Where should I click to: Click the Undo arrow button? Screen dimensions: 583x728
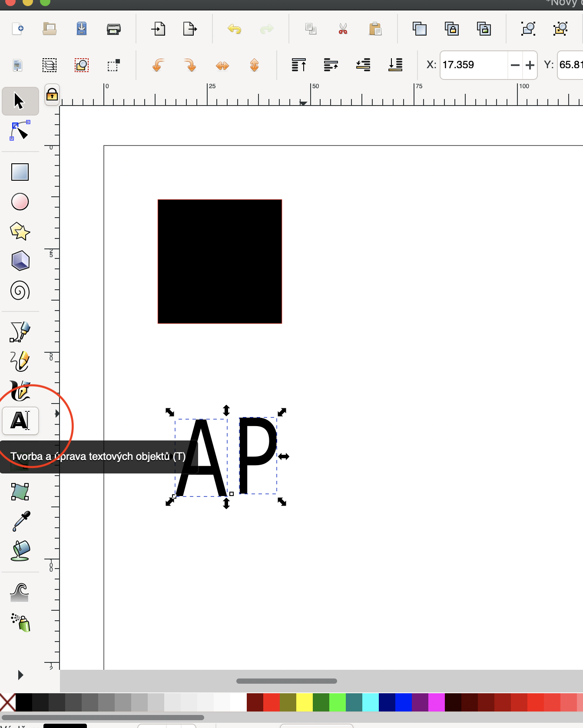tap(234, 29)
